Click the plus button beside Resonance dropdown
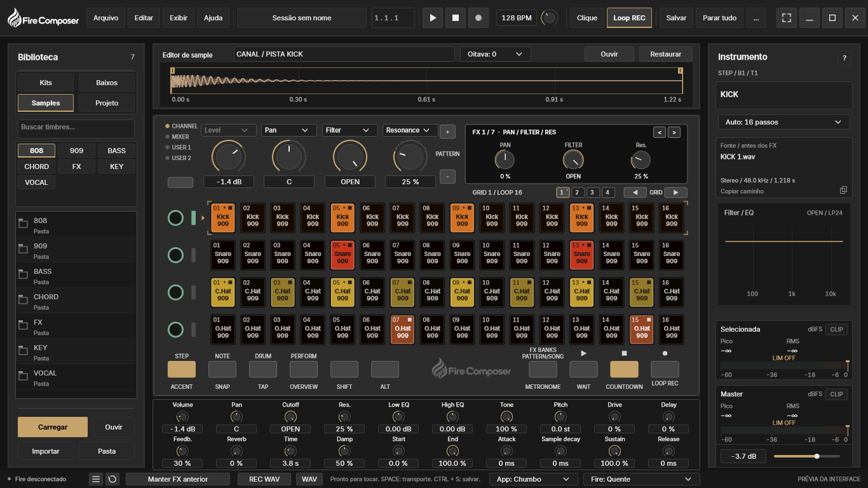Image resolution: width=868 pixels, height=488 pixels. (x=447, y=132)
